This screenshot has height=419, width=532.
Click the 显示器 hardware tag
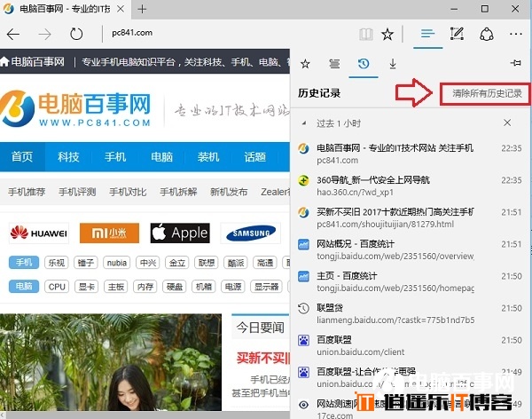tap(266, 287)
